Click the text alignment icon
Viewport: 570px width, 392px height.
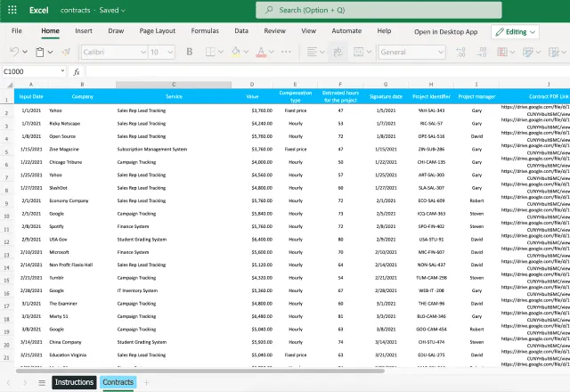click(x=312, y=52)
